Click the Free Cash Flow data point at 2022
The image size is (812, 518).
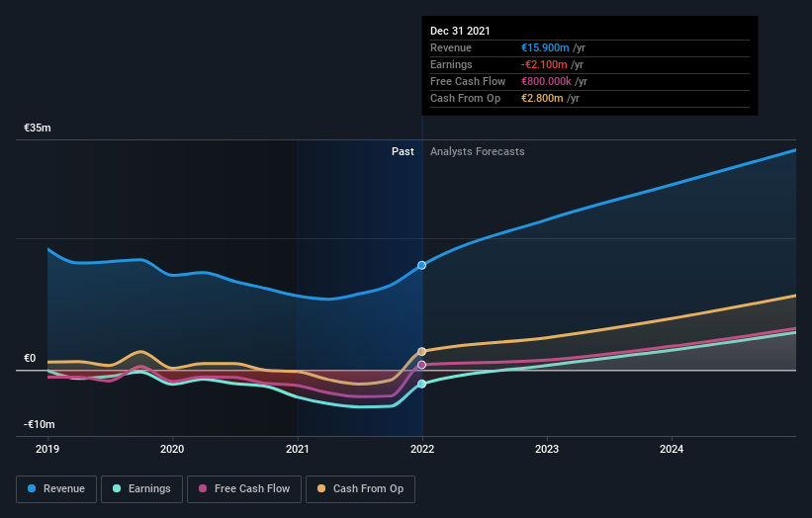click(x=422, y=365)
